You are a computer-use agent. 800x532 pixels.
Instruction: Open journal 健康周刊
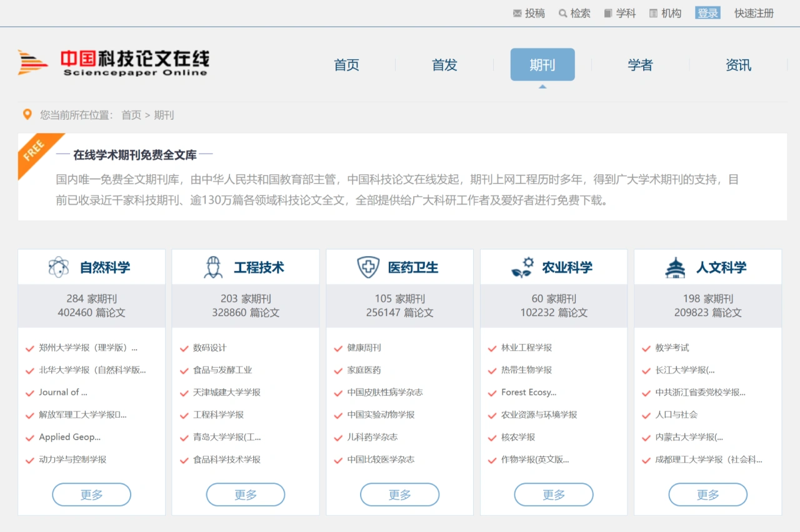(x=364, y=348)
